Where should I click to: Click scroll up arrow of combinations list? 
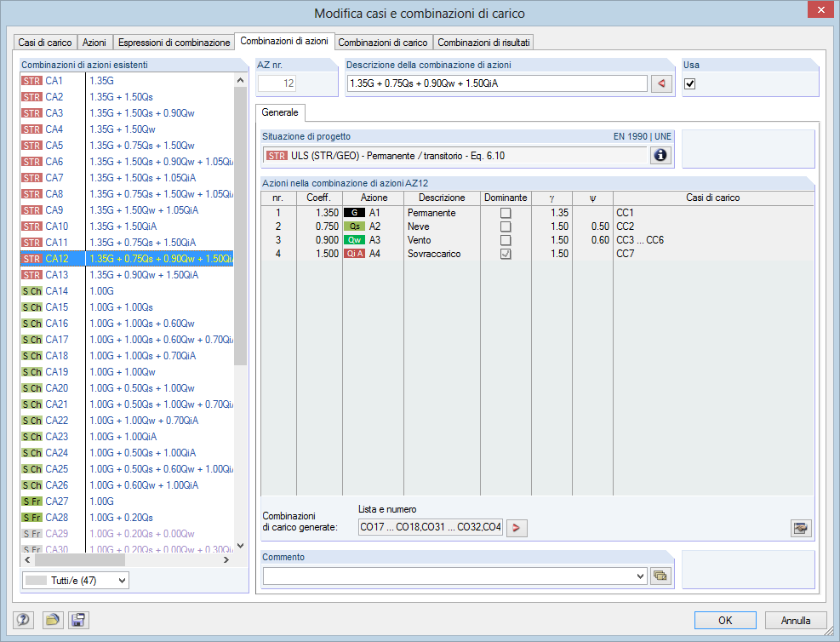pos(241,80)
